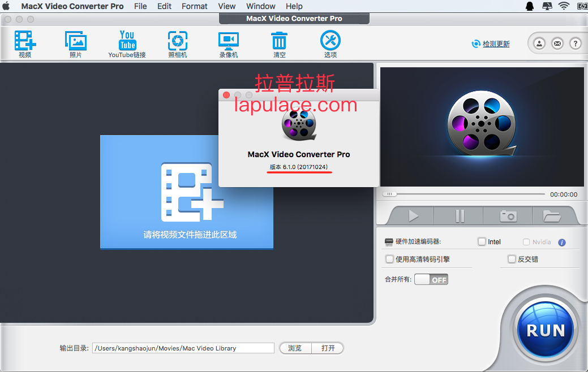Click the 检测更新 update link
Screen dimensions: 588x372
(x=496, y=44)
